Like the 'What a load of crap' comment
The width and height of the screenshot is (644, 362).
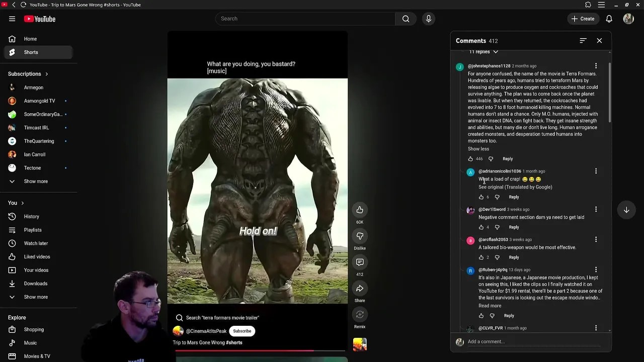[x=481, y=197]
